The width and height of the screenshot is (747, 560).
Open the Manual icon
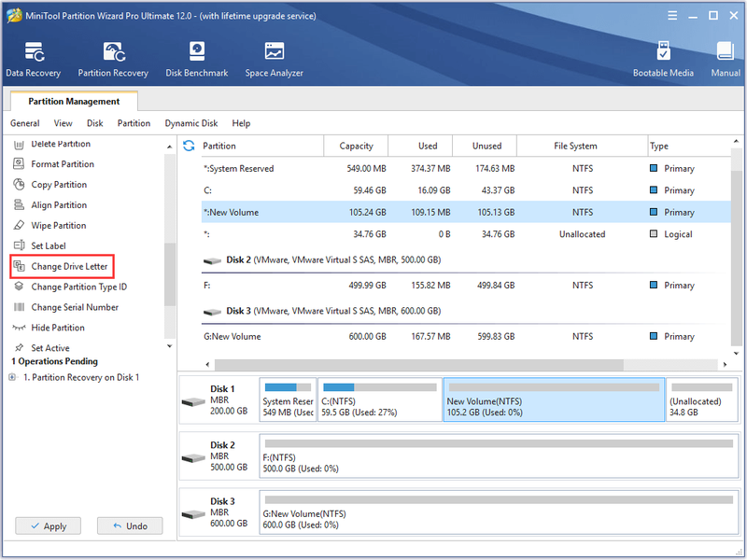click(726, 59)
